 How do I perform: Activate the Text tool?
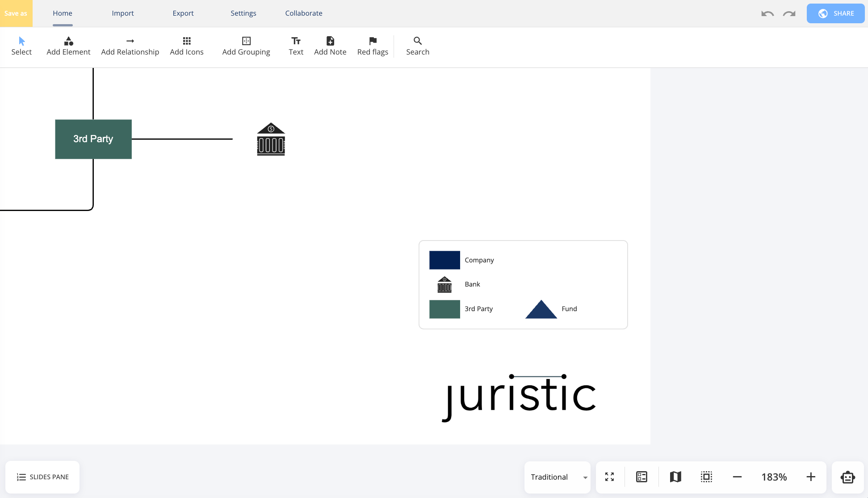pos(296,46)
